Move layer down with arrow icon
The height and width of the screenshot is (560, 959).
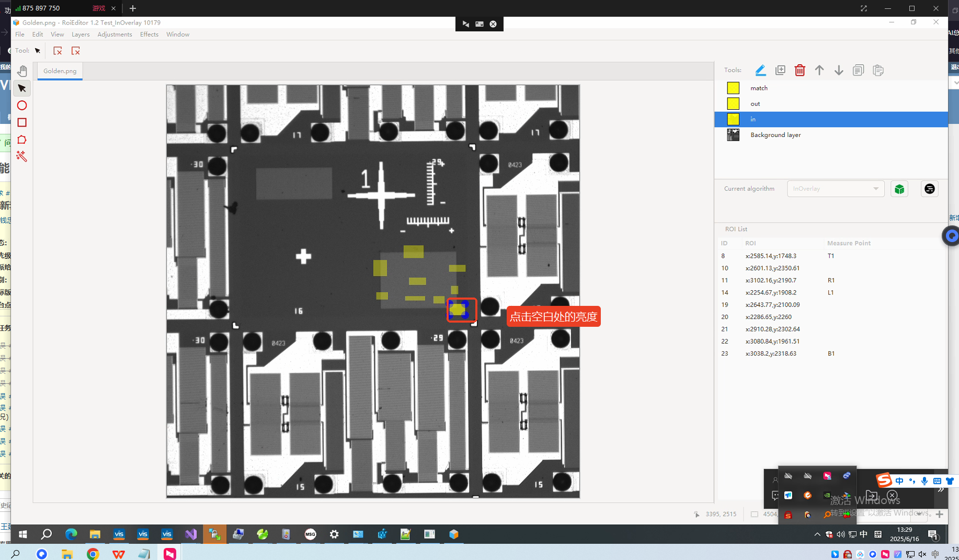[x=839, y=70]
